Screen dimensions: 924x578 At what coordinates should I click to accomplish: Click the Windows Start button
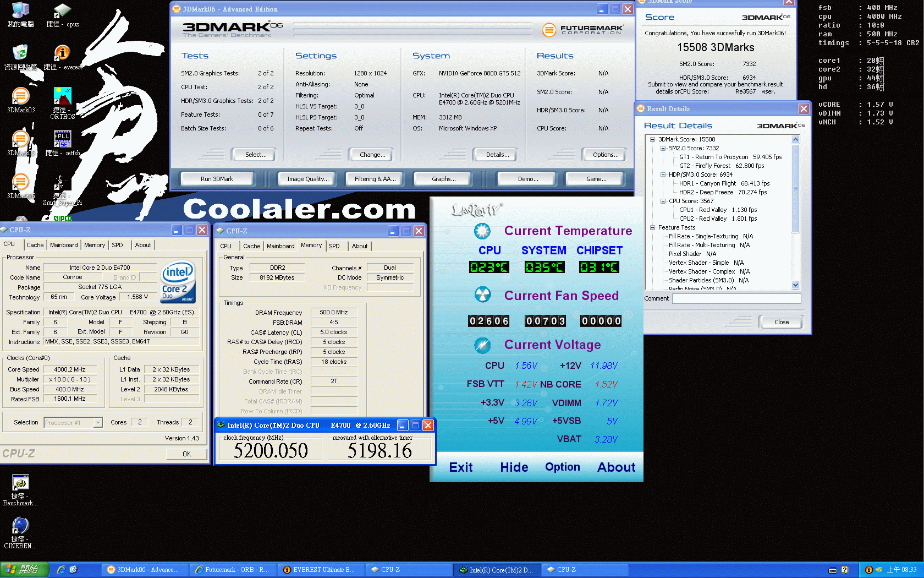pyautogui.click(x=24, y=570)
